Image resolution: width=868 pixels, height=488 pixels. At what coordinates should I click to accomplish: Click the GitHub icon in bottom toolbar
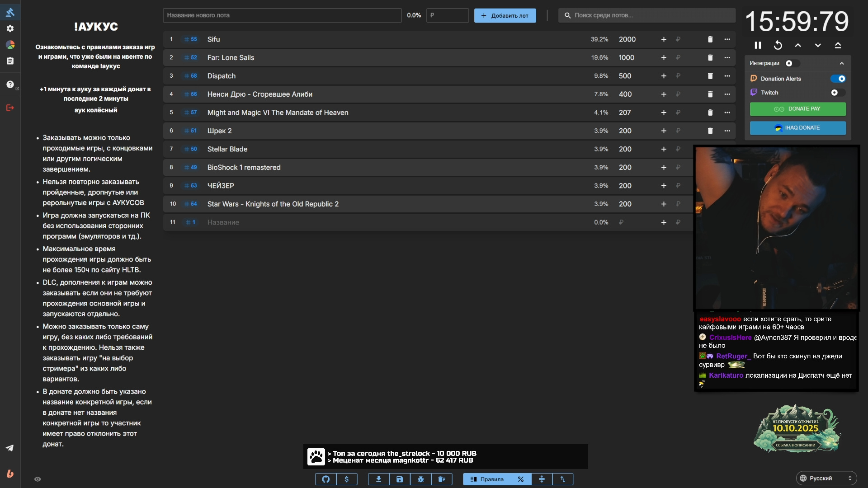click(325, 479)
